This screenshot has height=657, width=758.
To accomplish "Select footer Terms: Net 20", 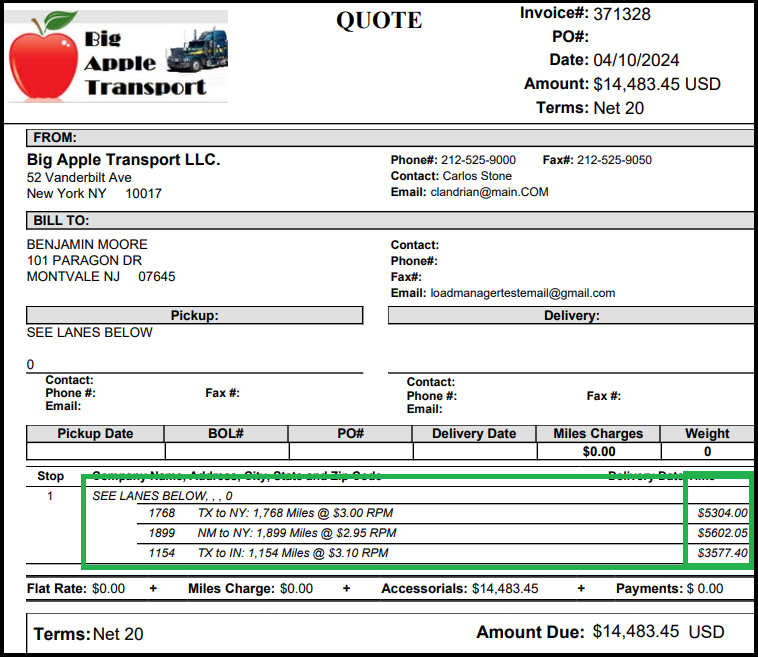I will (88, 634).
